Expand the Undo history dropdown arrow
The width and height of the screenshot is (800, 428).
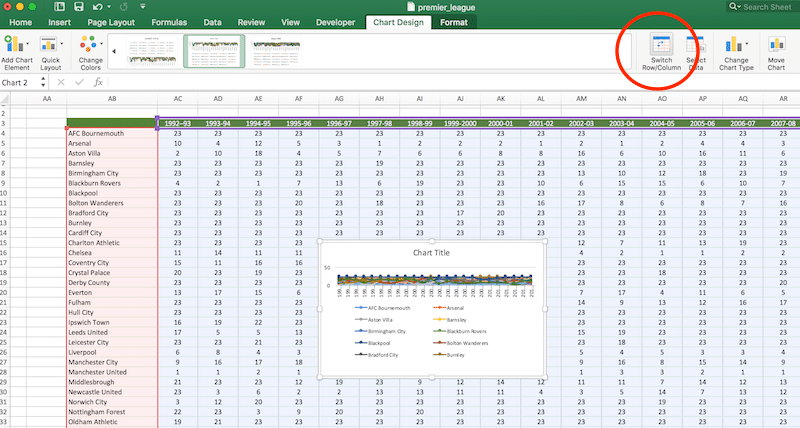[x=109, y=7]
